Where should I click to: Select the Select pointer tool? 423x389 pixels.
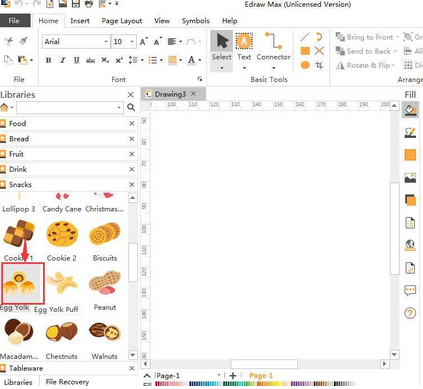tap(222, 51)
